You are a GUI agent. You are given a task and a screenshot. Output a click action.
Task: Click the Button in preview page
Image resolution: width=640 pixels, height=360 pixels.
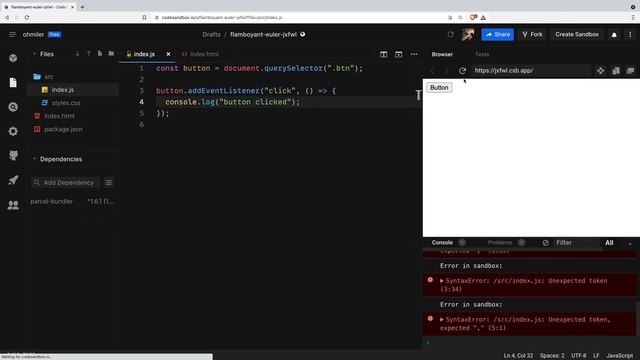[439, 88]
